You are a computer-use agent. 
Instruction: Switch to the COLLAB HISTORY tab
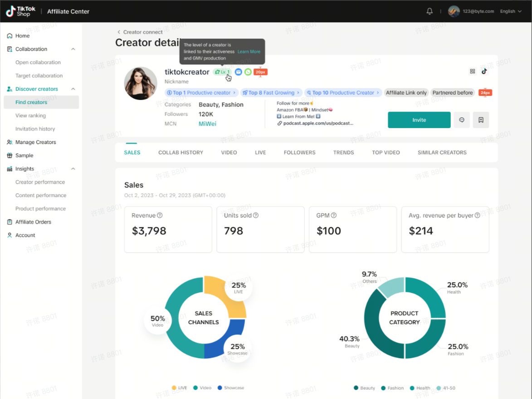point(181,153)
